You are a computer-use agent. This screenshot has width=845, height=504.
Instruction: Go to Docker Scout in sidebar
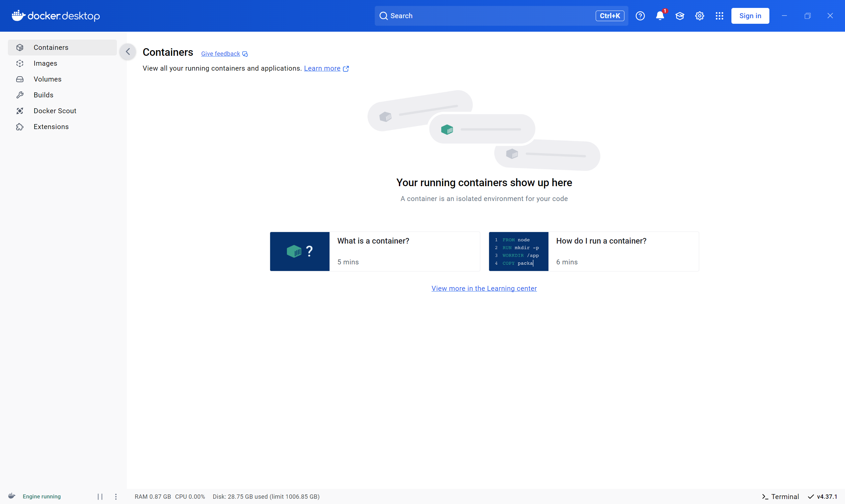[62, 111]
